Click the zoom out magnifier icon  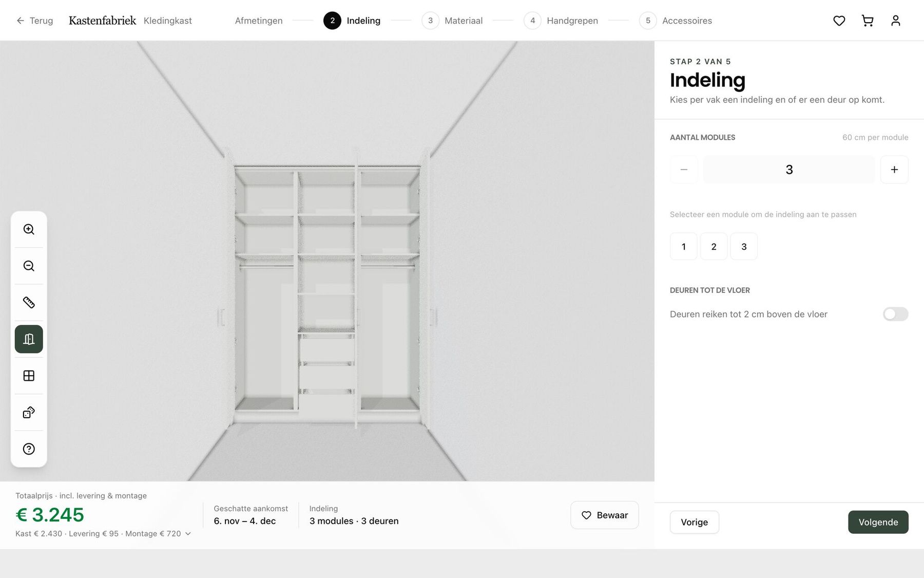click(x=29, y=266)
